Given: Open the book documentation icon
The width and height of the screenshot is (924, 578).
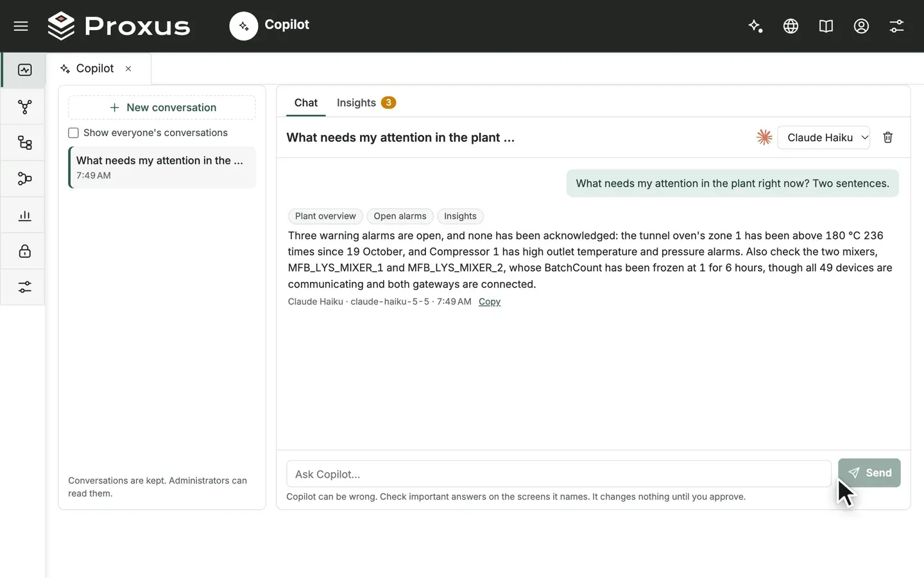Looking at the screenshot, I should point(826,26).
